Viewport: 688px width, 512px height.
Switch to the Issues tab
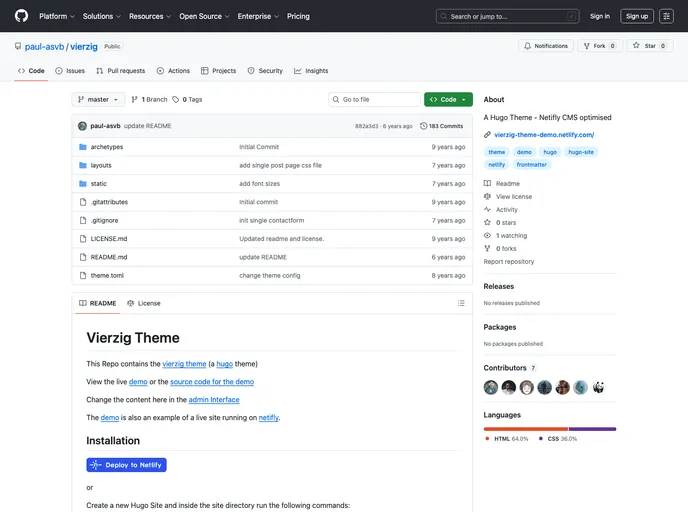pos(70,71)
